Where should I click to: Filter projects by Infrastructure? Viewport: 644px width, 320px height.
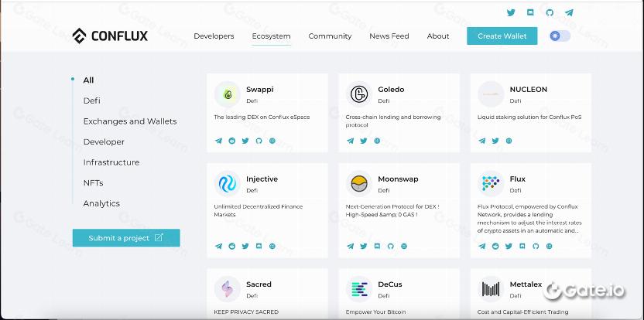point(111,162)
